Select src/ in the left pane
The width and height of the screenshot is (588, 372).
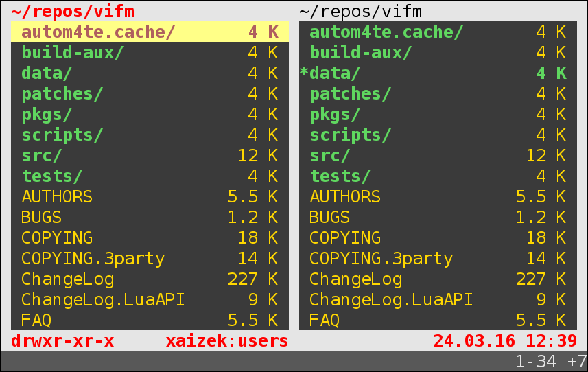click(x=150, y=156)
